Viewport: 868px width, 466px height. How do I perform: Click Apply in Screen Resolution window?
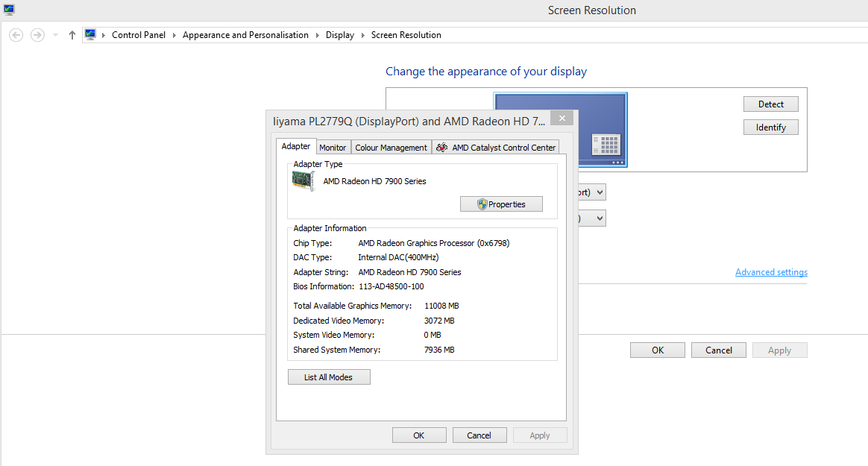pyautogui.click(x=779, y=350)
